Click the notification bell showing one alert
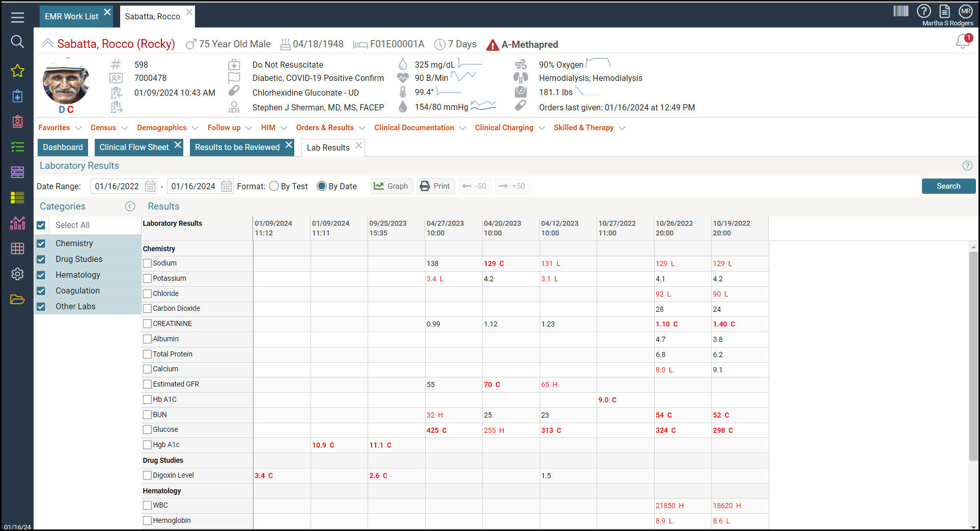Image resolution: width=980 pixels, height=531 pixels. pos(963,42)
